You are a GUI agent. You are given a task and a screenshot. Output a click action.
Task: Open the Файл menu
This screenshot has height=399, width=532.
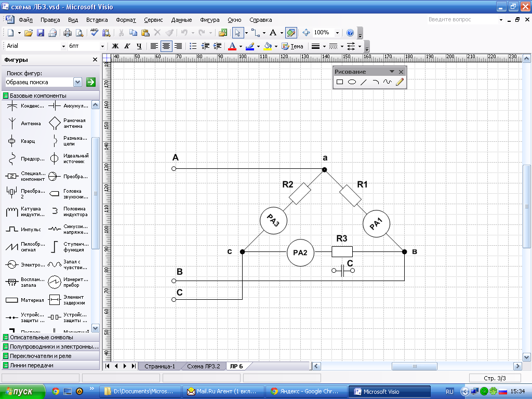[x=26, y=20]
